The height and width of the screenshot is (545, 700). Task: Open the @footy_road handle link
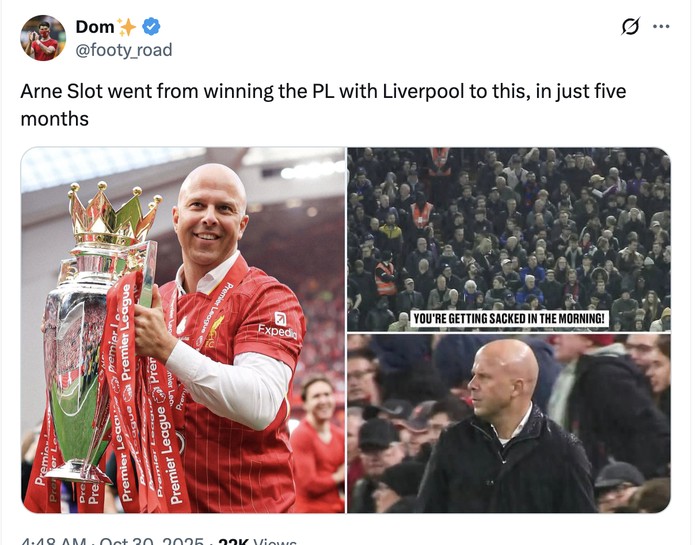tap(124, 50)
